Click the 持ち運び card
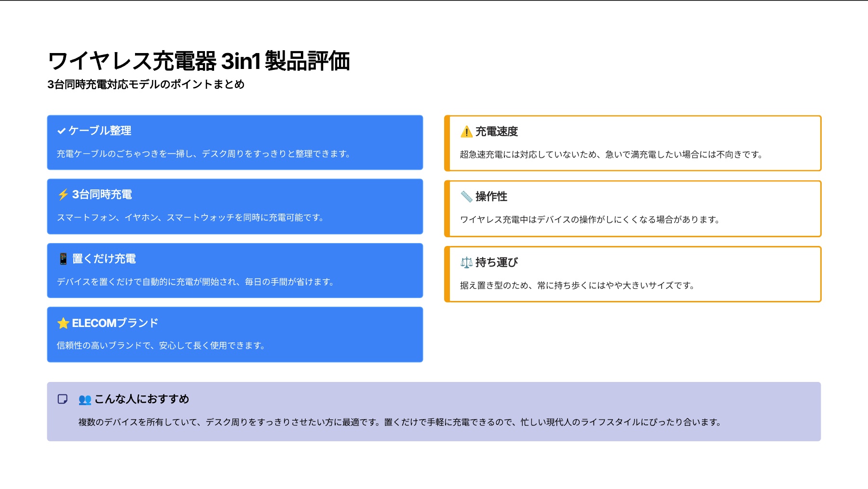This screenshot has height=489, width=868. pyautogui.click(x=633, y=273)
